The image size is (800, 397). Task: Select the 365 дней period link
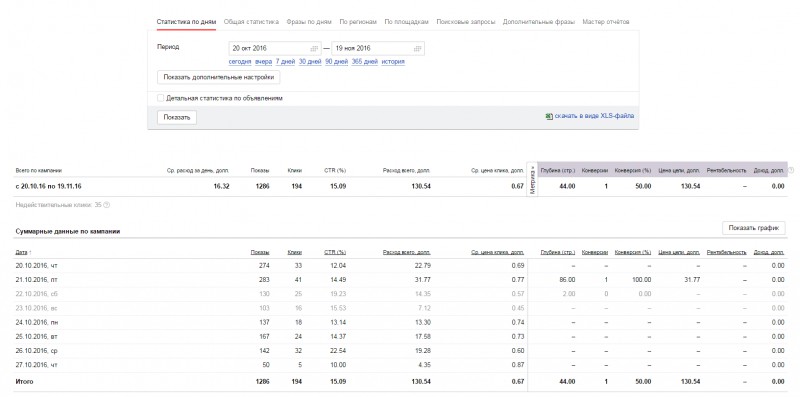coord(365,62)
